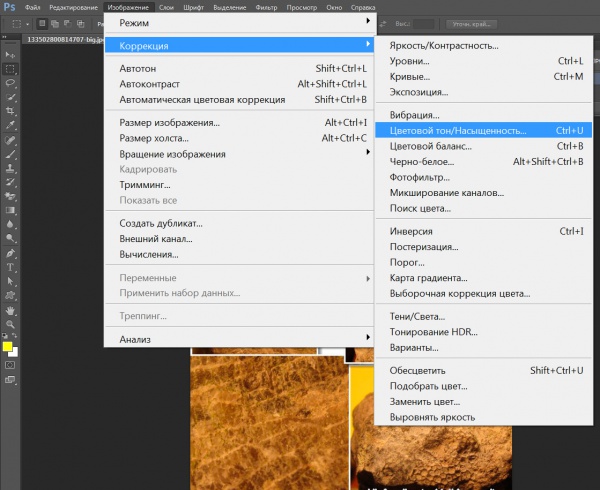
Task: Select the Hand tool
Action: point(10,310)
